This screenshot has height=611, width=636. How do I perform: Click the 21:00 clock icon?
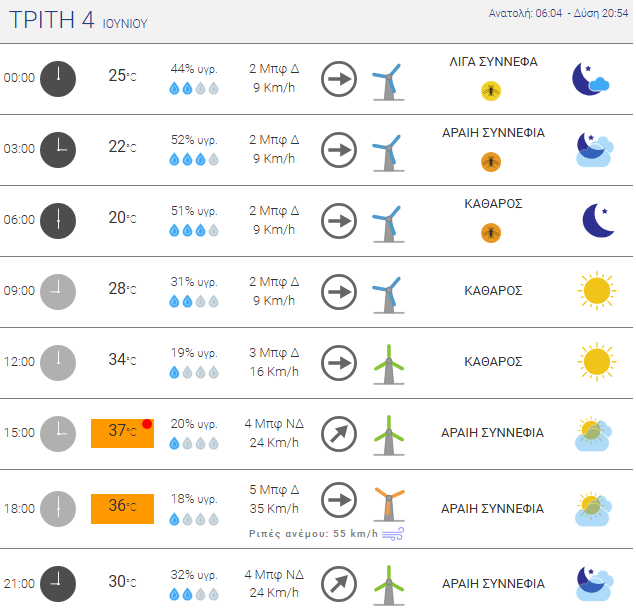(x=58, y=584)
